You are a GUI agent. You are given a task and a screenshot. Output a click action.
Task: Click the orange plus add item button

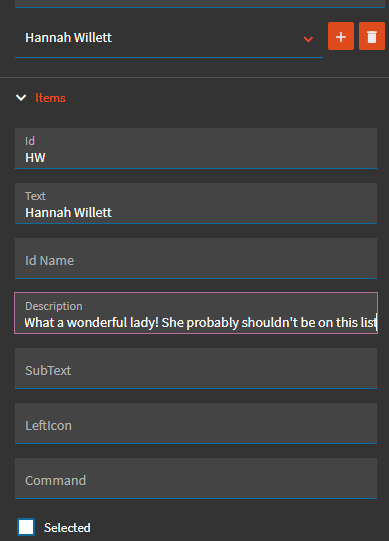[341, 36]
